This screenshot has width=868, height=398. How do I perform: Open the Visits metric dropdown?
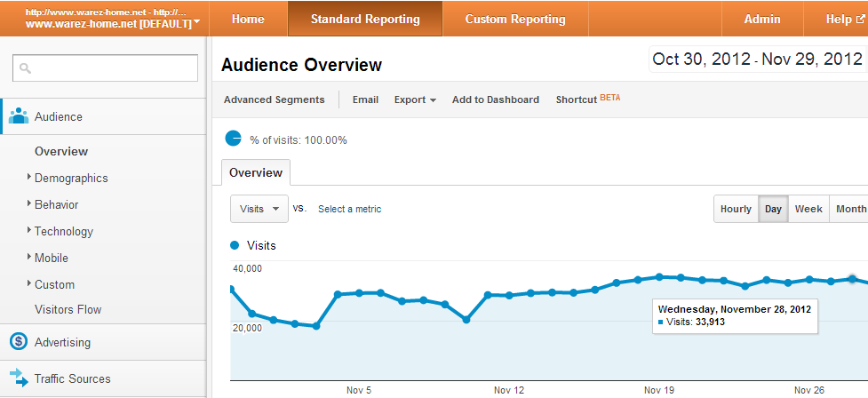point(259,209)
